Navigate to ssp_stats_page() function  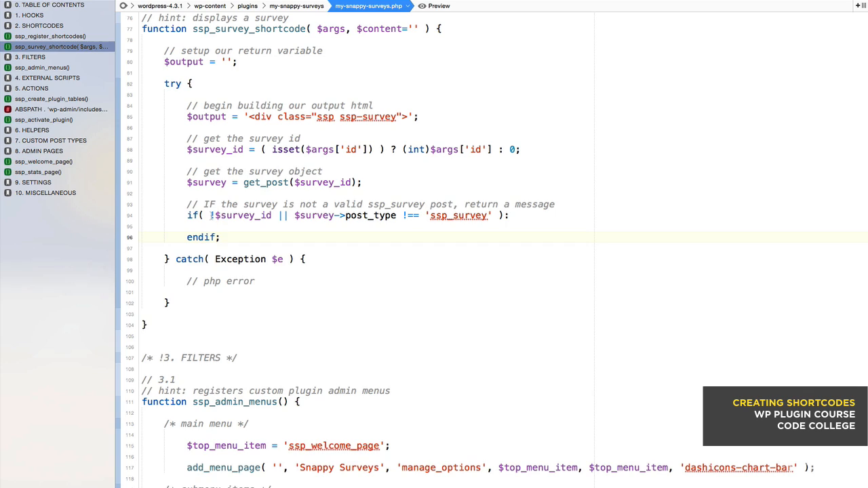click(38, 171)
